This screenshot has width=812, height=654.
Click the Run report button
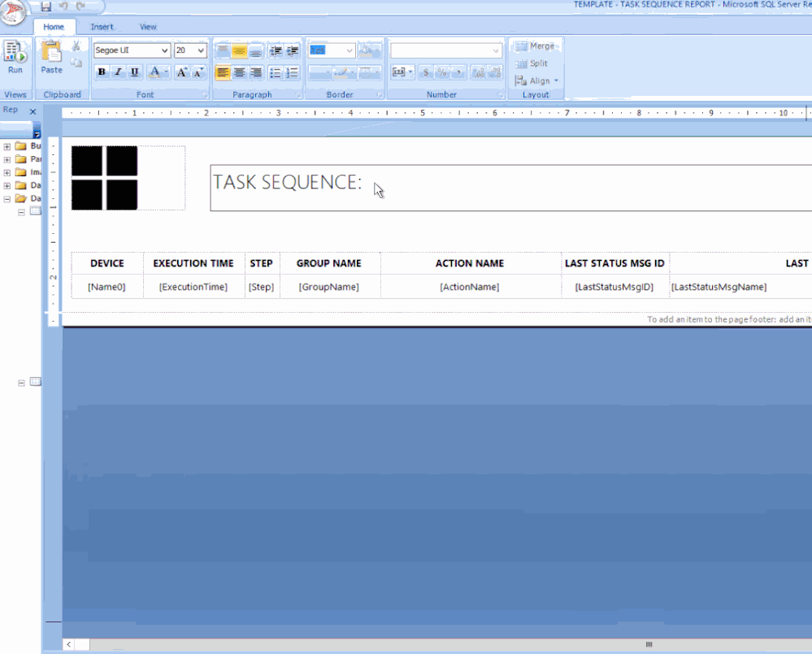(x=15, y=58)
